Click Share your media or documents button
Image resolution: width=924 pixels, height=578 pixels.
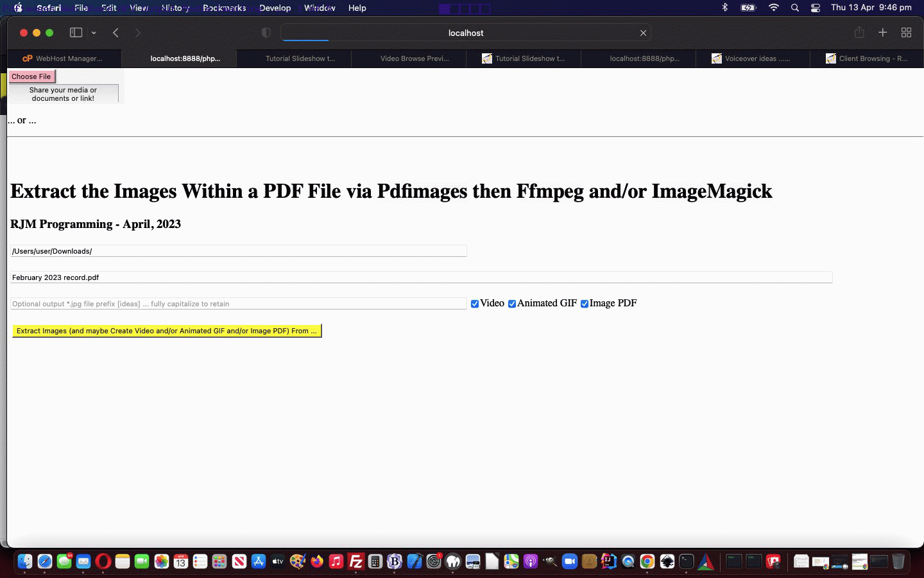pyautogui.click(x=63, y=94)
